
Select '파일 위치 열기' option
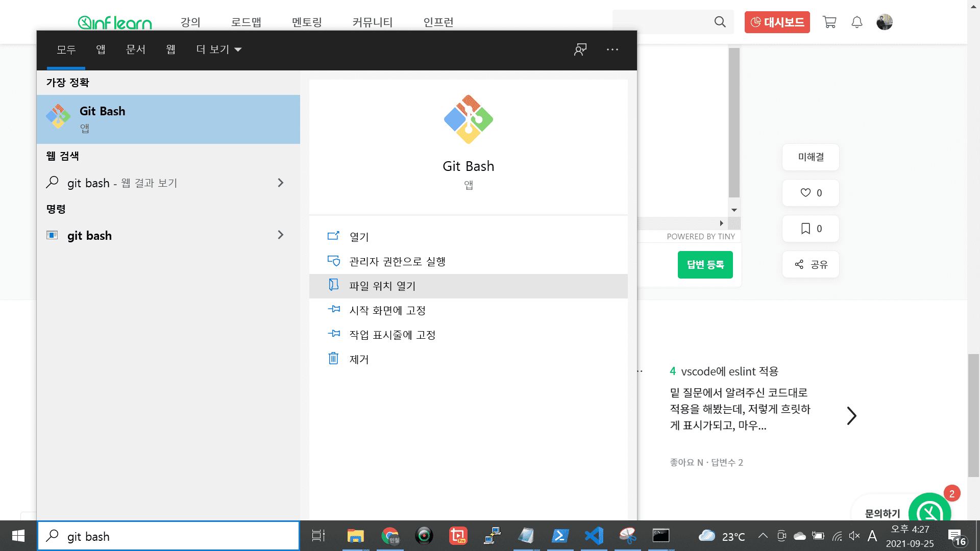pyautogui.click(x=468, y=286)
